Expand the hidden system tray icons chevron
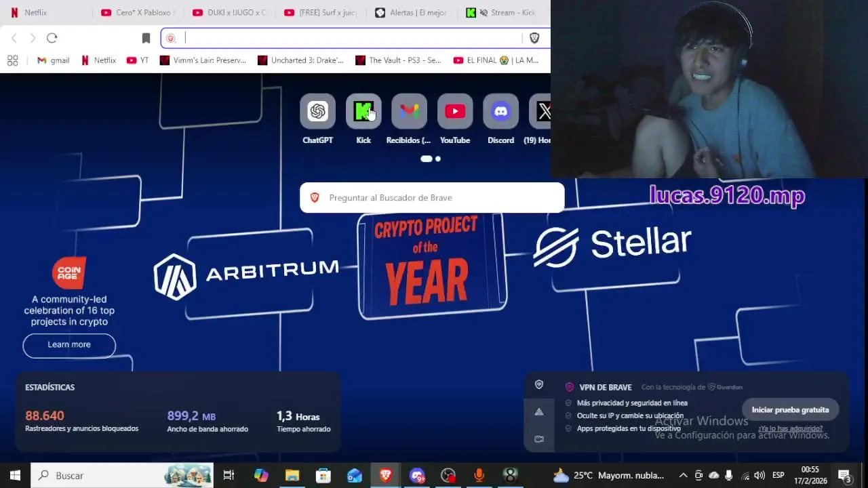Screen dimensions: 868x488 683,476
